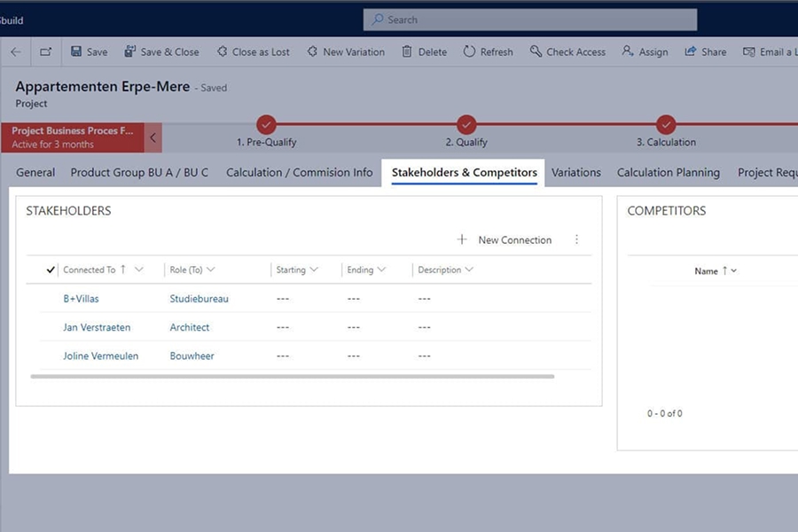Image resolution: width=798 pixels, height=532 pixels.
Task: Expand the Role (To) column dropdown
Action: pos(210,270)
